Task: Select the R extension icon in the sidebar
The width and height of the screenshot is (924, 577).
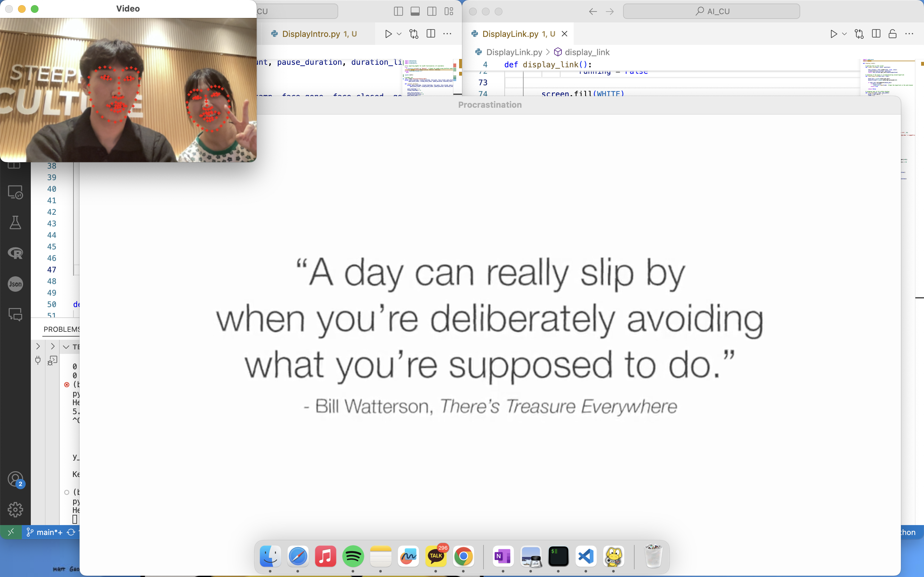Action: point(15,253)
